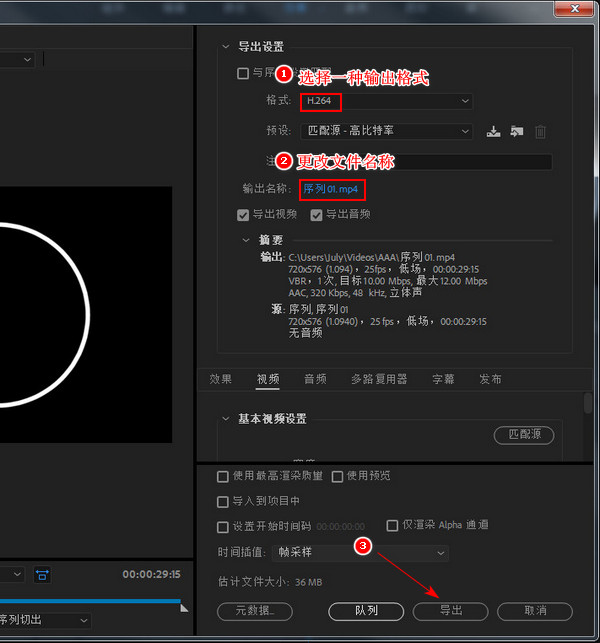Close the export settings window

(575, 9)
